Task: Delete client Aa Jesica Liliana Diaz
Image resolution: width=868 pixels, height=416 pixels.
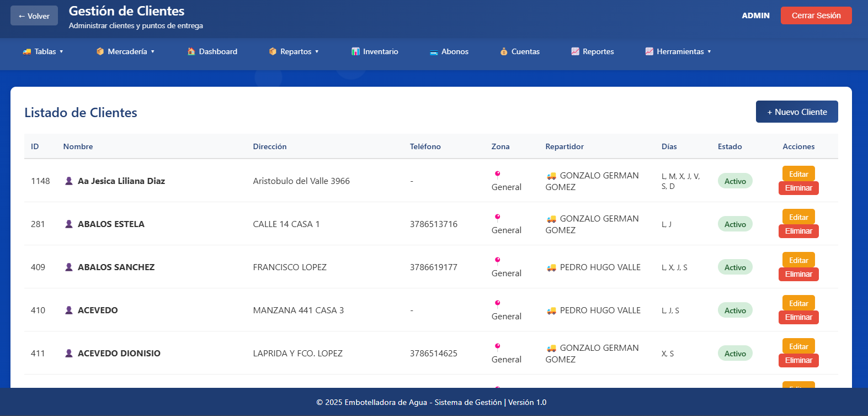Action: [x=798, y=188]
